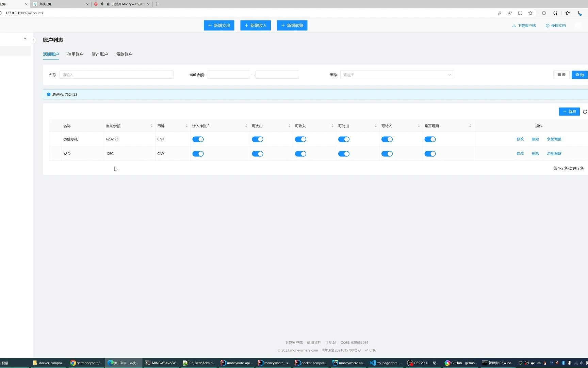588x368 pixels.
Task: Open the WebStorm moneywhere taskbar item
Action: (x=349, y=363)
